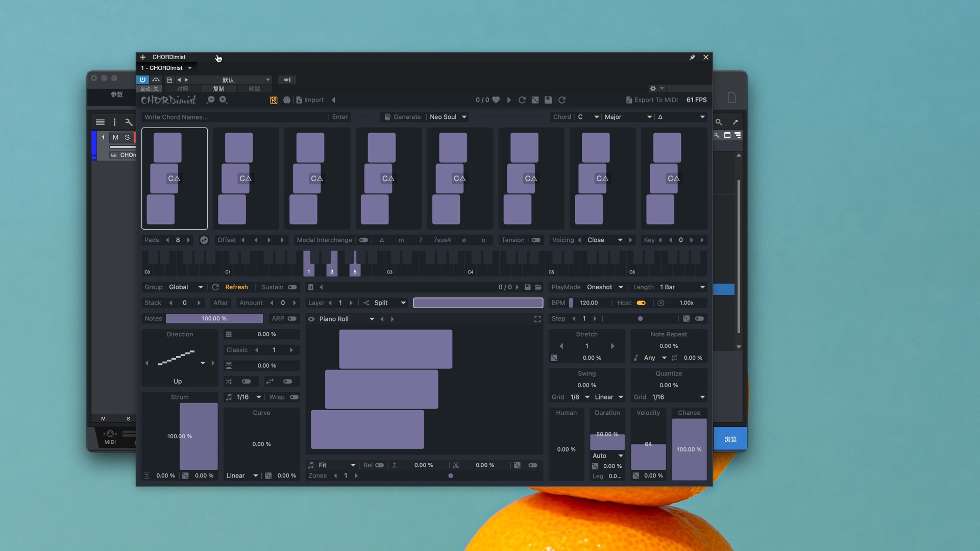Click the 自动: 关 automation tab
This screenshot has height=551, width=980.
(x=149, y=89)
